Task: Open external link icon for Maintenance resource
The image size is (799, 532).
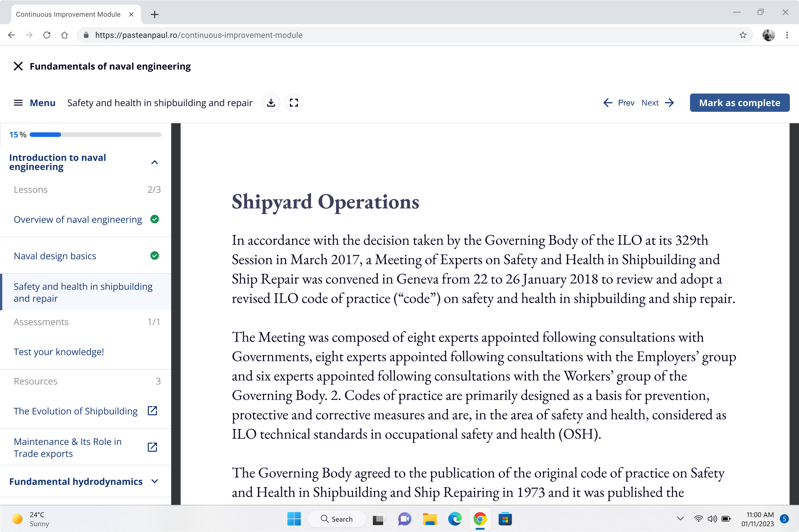Action: point(152,447)
